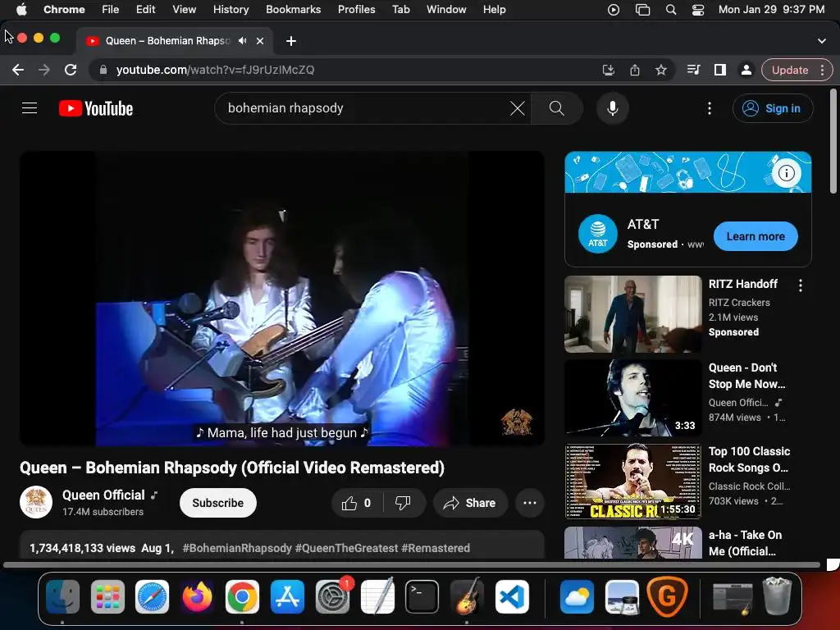Open the View menu
Screen dimensions: 840x630
184,10
